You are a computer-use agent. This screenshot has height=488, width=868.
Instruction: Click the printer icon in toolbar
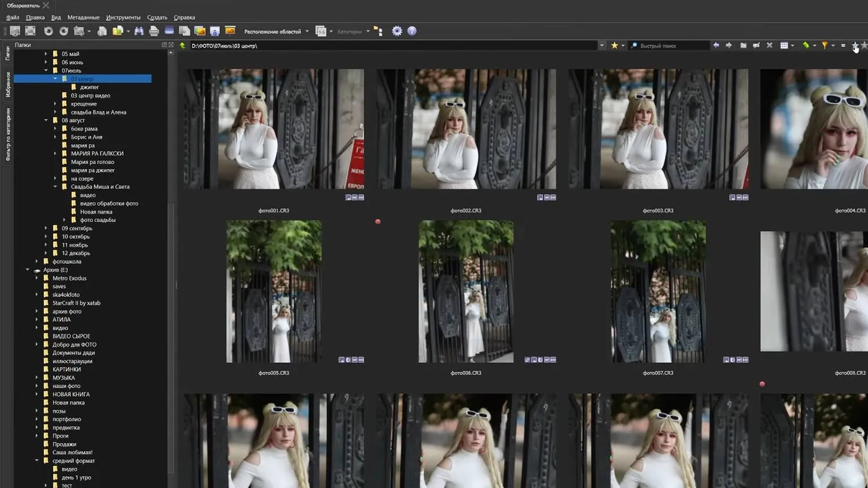click(x=154, y=31)
